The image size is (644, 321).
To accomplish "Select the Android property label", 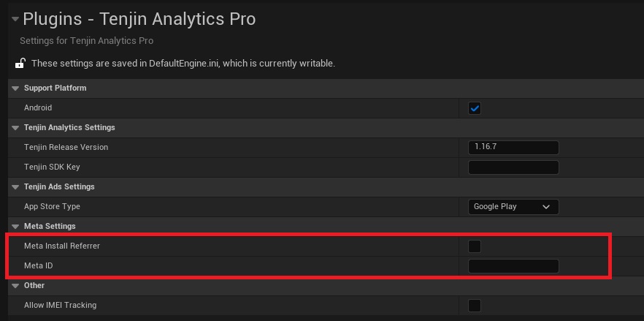I will [x=38, y=107].
